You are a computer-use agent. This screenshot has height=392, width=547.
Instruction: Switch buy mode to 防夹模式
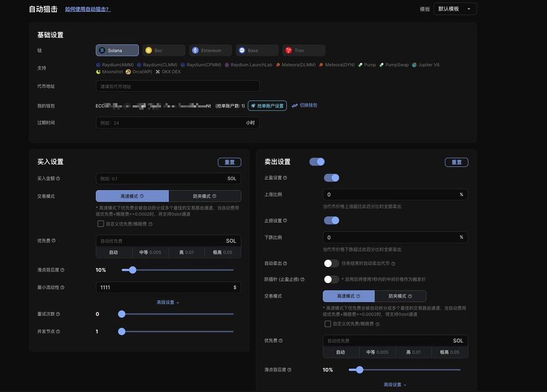point(205,196)
